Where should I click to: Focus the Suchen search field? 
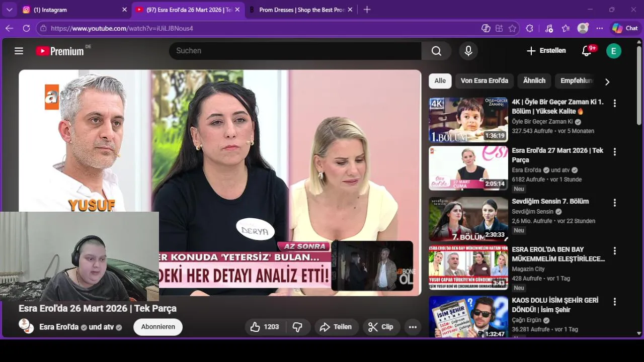(295, 51)
